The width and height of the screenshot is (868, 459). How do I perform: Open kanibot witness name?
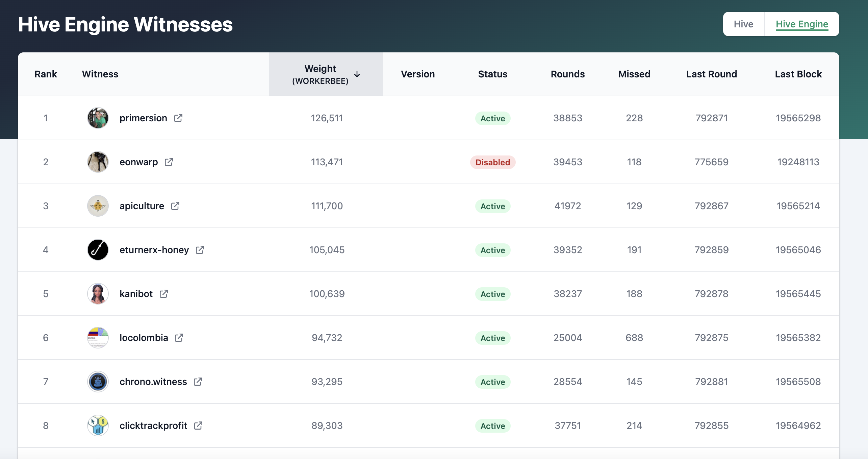(x=136, y=294)
